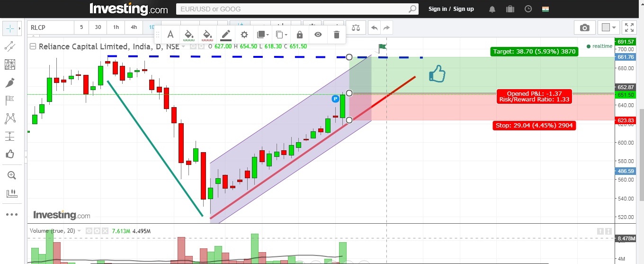The width and height of the screenshot is (644, 264).
Task: Activate the zoom in tool
Action: tap(11, 175)
